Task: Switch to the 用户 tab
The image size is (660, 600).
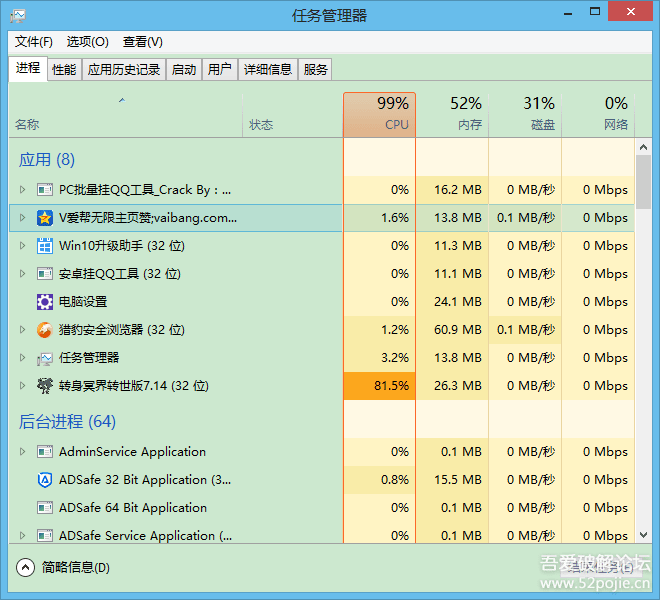Action: [x=220, y=69]
